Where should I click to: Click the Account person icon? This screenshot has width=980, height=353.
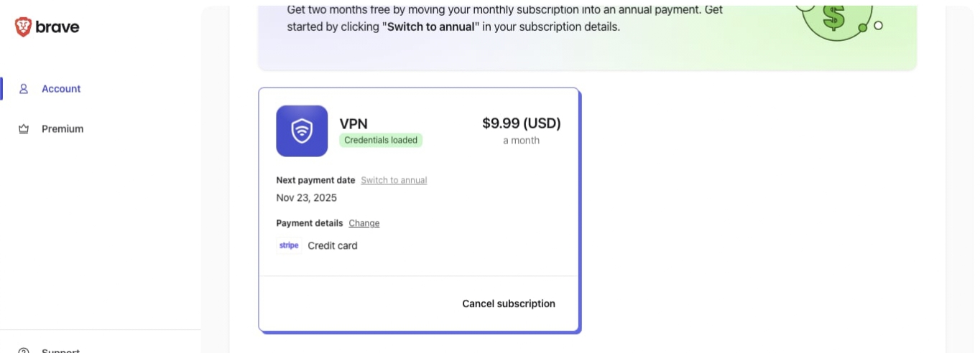tap(24, 89)
